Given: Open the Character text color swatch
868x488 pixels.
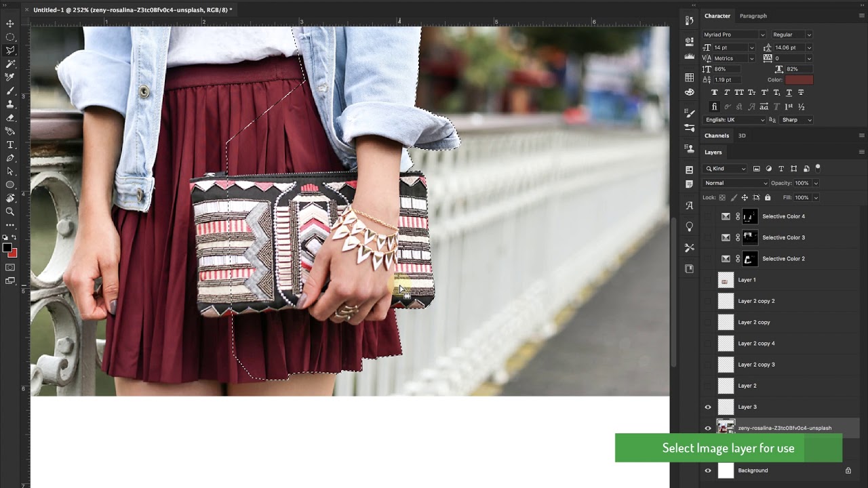Looking at the screenshot, I should [x=799, y=80].
